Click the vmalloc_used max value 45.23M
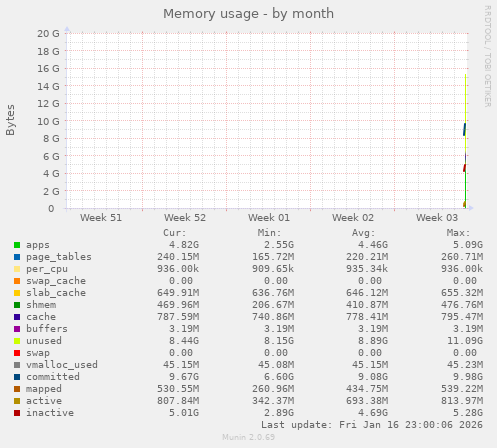This screenshot has width=497, height=448. tap(465, 365)
